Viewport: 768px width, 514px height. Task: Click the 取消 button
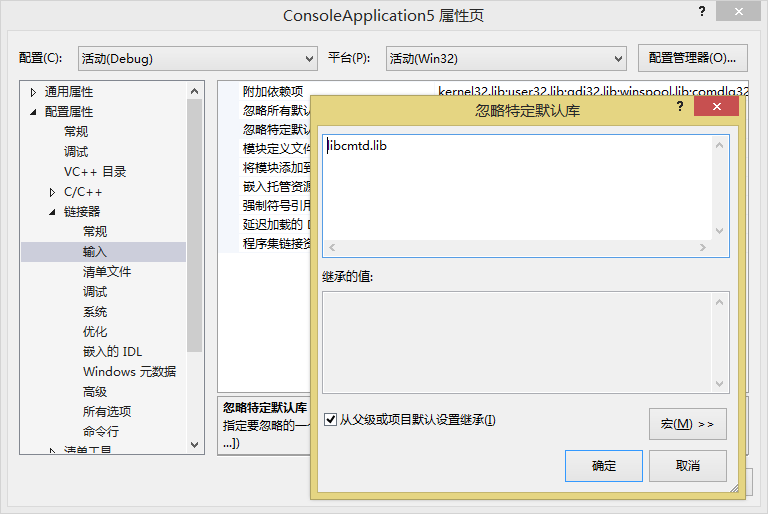pos(687,466)
